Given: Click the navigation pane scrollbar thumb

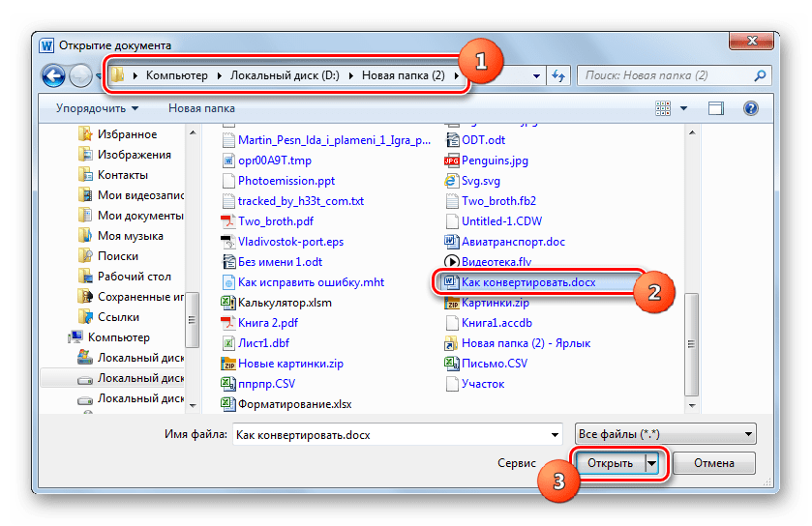Looking at the screenshot, I should pyautogui.click(x=193, y=320).
